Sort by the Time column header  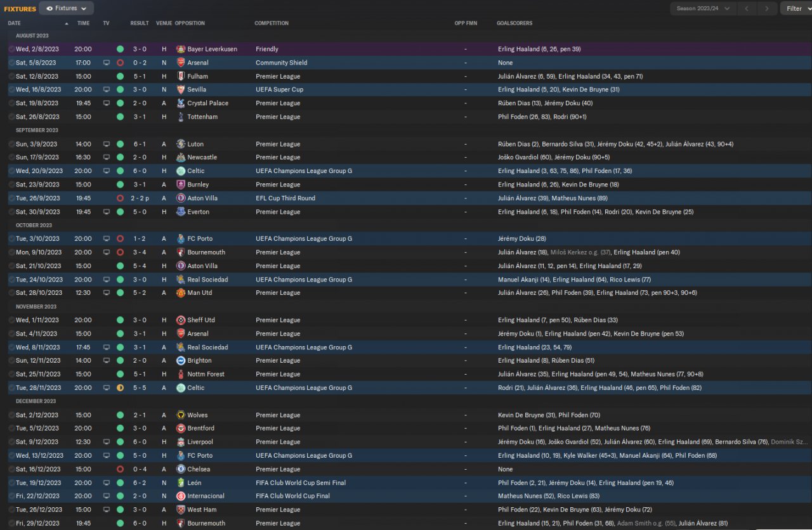pos(83,23)
